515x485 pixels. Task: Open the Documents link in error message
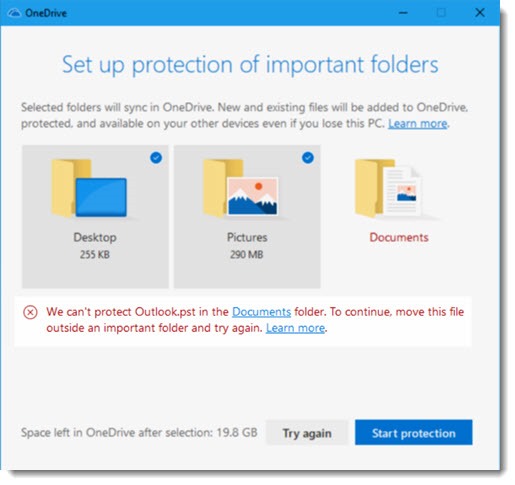[261, 312]
